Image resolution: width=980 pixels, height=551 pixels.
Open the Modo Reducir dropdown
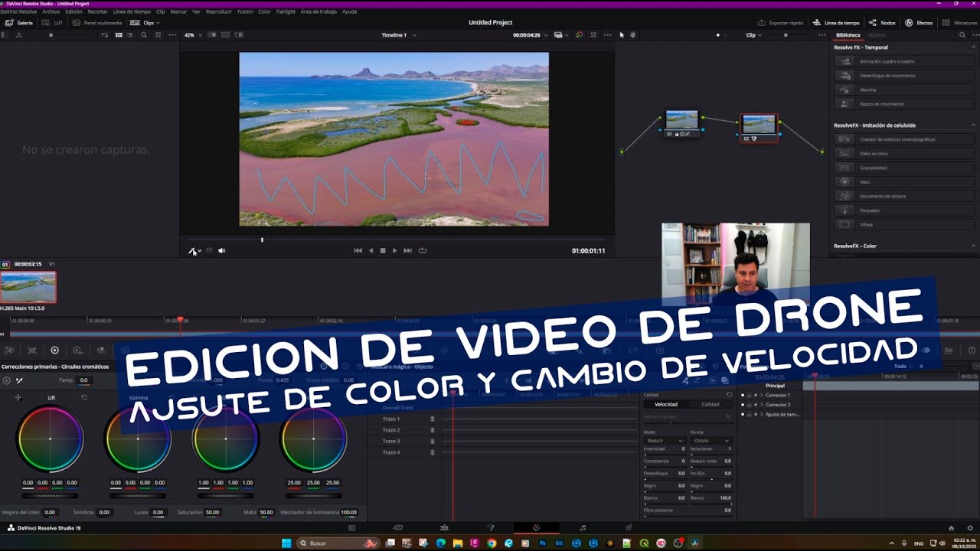point(664,441)
